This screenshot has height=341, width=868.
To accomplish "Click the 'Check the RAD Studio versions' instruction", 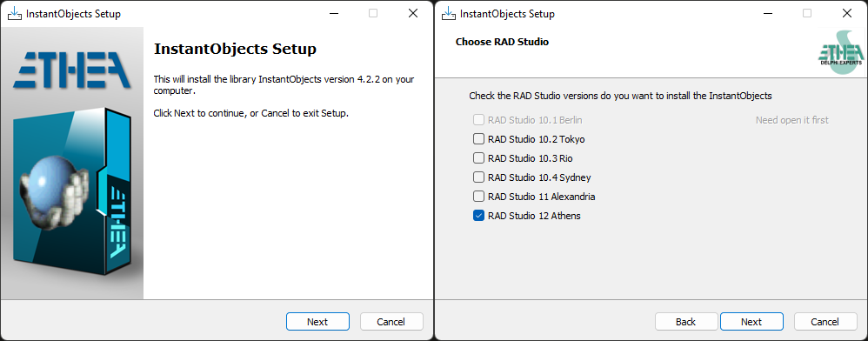I will pyautogui.click(x=620, y=96).
